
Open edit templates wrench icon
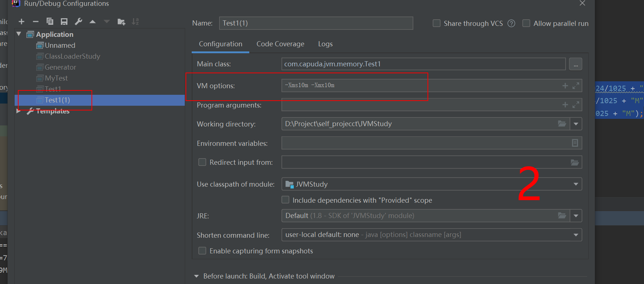78,22
